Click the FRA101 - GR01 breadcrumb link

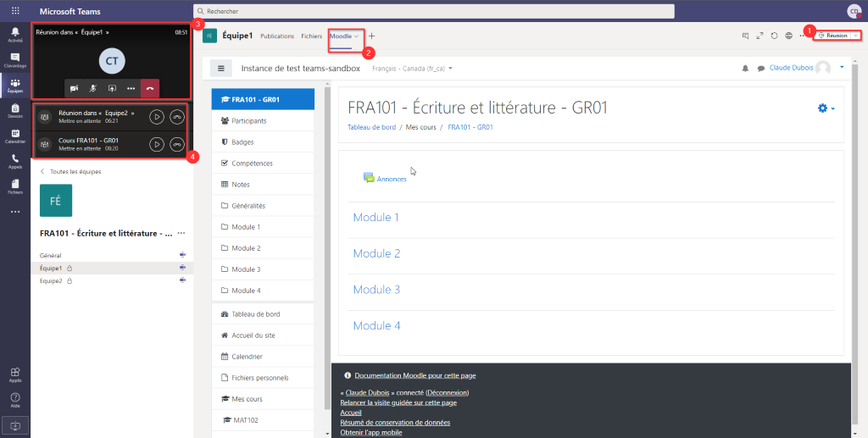(x=470, y=127)
